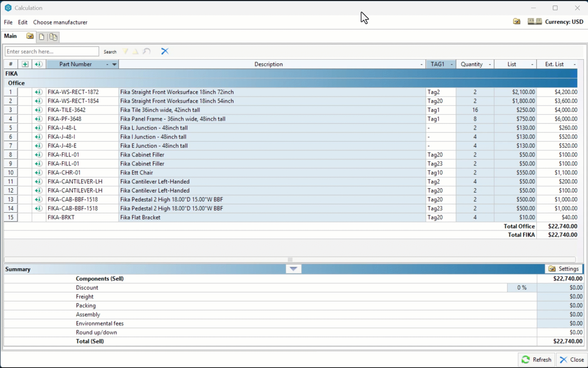The height and width of the screenshot is (368, 588).
Task: Collapse the Summary panel arrow
Action: (x=293, y=269)
